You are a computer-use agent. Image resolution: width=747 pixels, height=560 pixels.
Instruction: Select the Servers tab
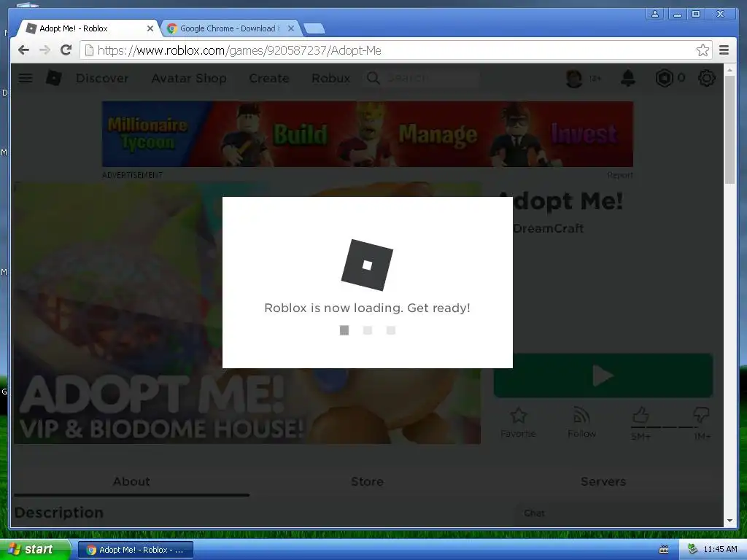[x=603, y=481]
